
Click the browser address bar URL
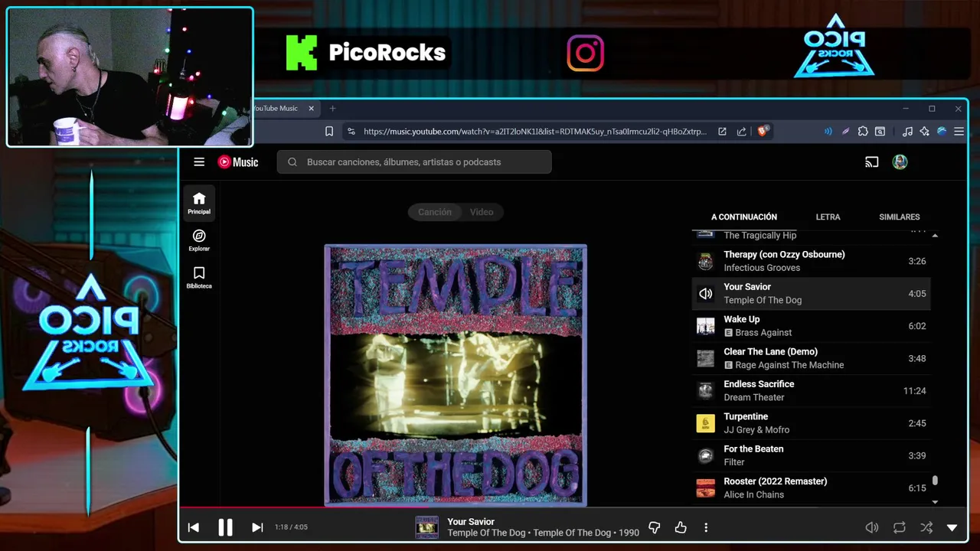point(534,132)
